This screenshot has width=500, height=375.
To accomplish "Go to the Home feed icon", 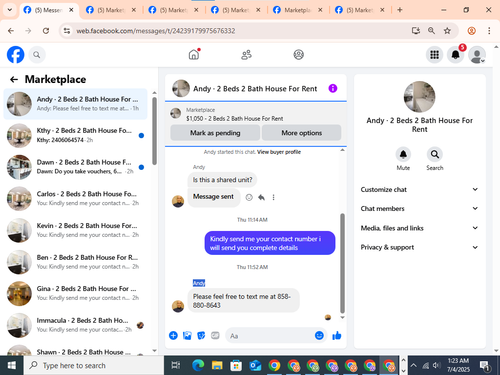I will coord(194,54).
